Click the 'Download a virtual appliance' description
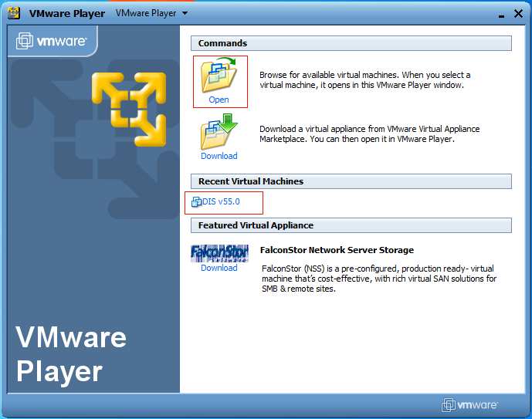Image resolution: width=532 pixels, height=419 pixels. pos(370,134)
